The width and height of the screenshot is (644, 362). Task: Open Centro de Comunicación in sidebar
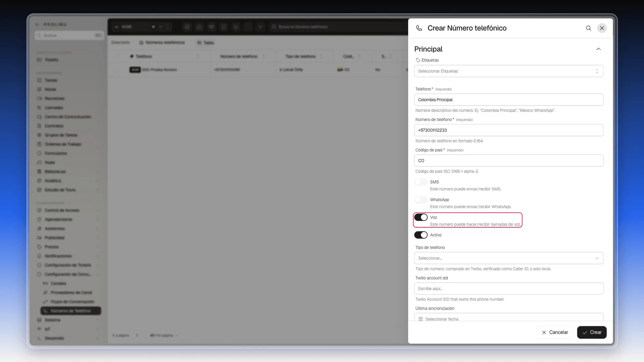pyautogui.click(x=68, y=117)
